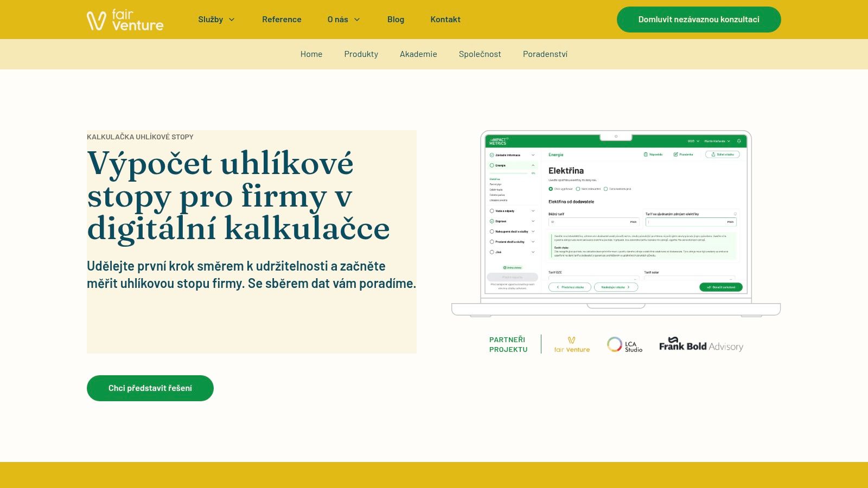The height and width of the screenshot is (488, 868).
Task: Click the Chci představit řešení button
Action: click(x=150, y=388)
